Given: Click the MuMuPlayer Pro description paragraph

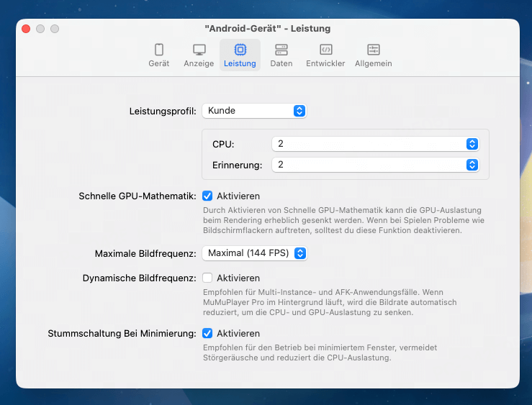Looking at the screenshot, I should click(x=330, y=302).
